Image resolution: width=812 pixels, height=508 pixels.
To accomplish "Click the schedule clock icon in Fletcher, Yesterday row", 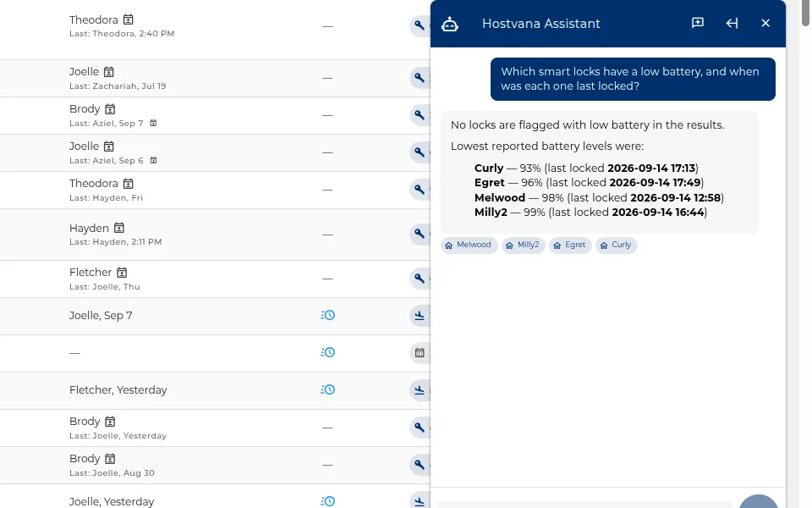I will click(328, 389).
